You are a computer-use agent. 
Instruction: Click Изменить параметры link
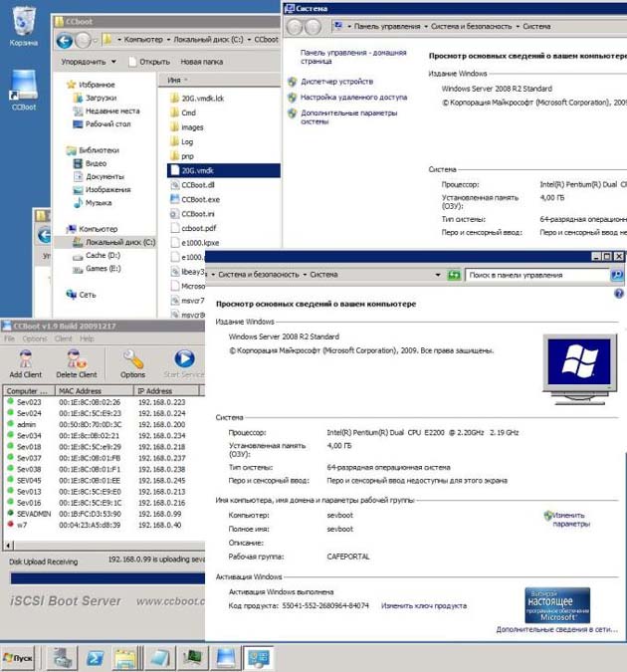(x=572, y=520)
